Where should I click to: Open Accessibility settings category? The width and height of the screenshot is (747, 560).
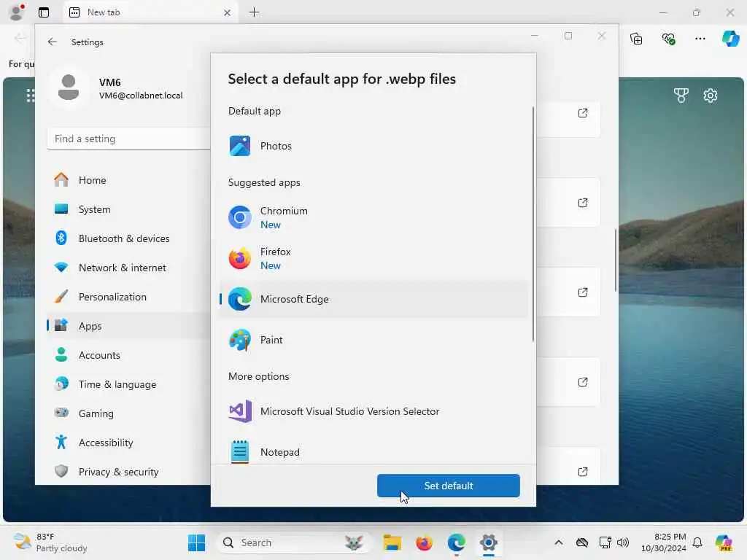(x=128, y=443)
